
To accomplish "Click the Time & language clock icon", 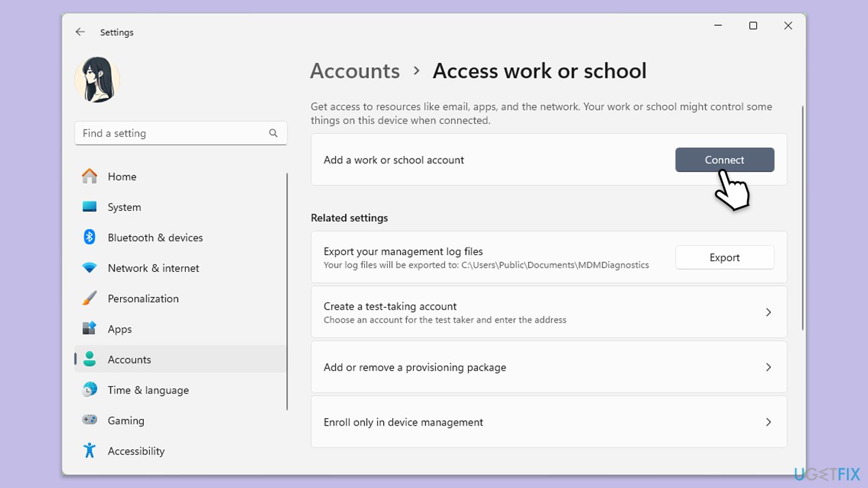I will (x=89, y=390).
